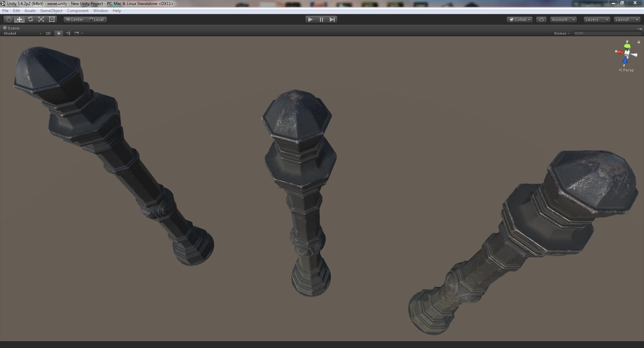The height and width of the screenshot is (348, 644).
Task: Click the gizmo center cube
Action: pyautogui.click(x=627, y=53)
